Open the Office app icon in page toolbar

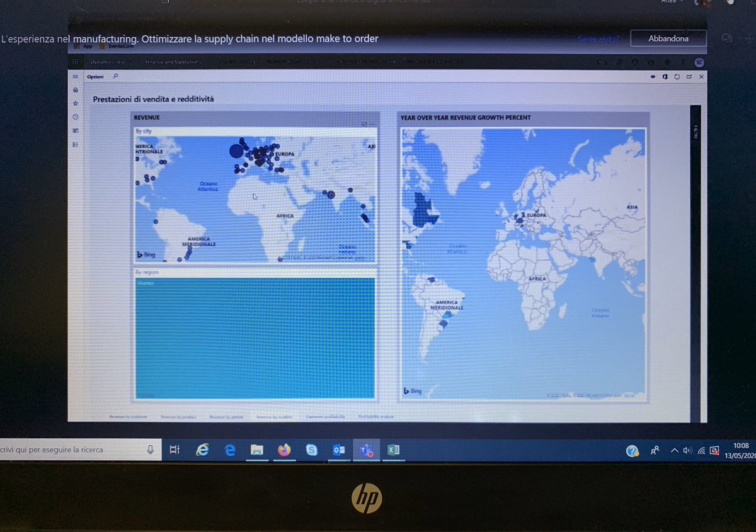coord(665,77)
